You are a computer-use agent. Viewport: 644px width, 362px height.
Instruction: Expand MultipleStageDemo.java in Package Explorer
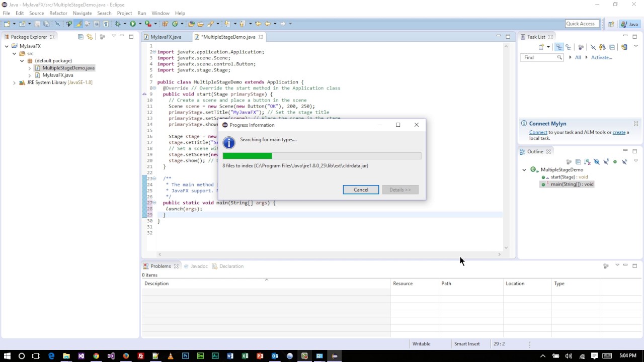click(x=30, y=68)
